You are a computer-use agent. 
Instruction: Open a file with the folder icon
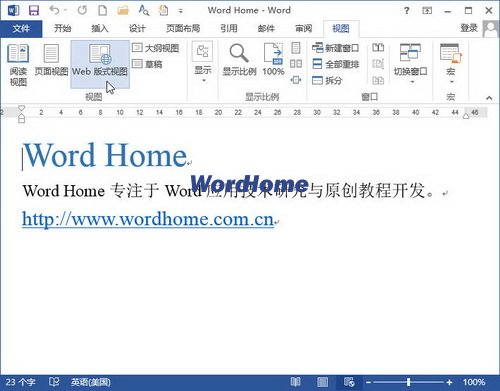pos(123,11)
